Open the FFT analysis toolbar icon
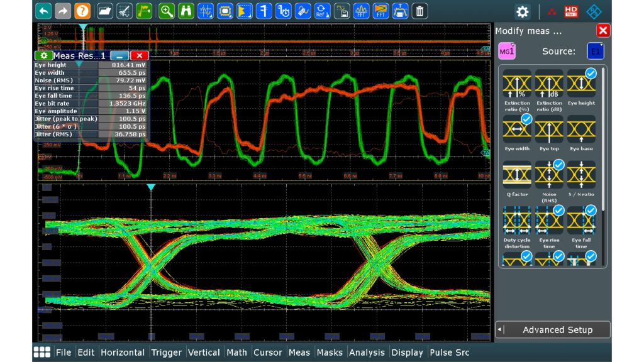The height and width of the screenshot is (362, 644). click(x=362, y=11)
